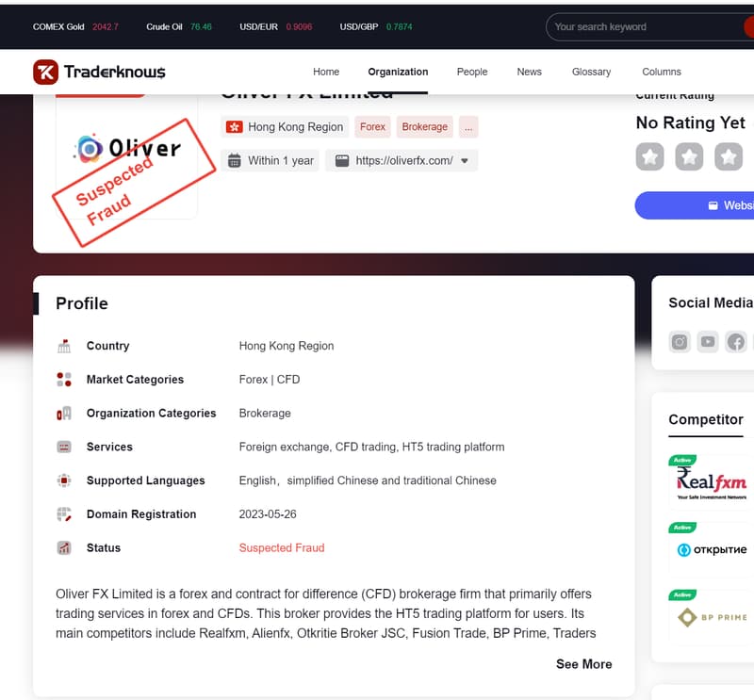Open the Realfxm competitor card
Screen dimensions: 754x700
[x=711, y=482]
